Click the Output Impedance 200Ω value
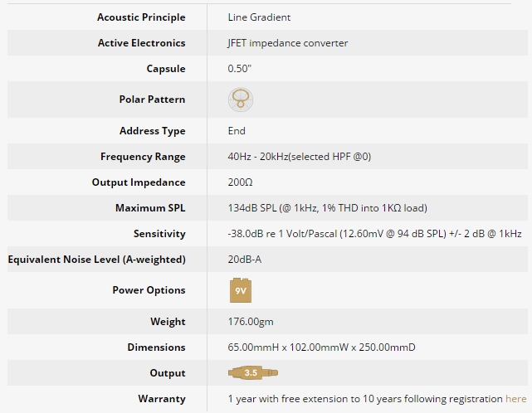 tap(240, 182)
